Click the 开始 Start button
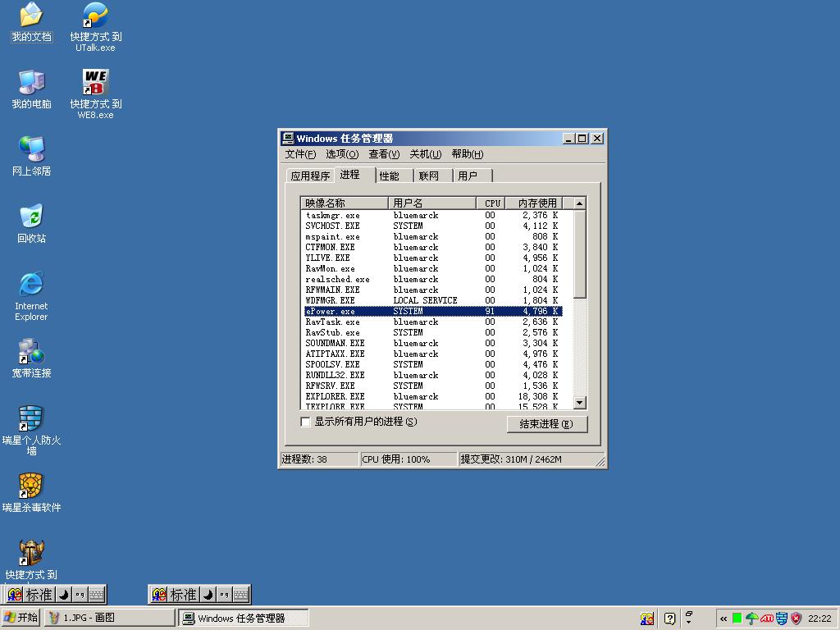The height and width of the screenshot is (630, 840). 21,618
